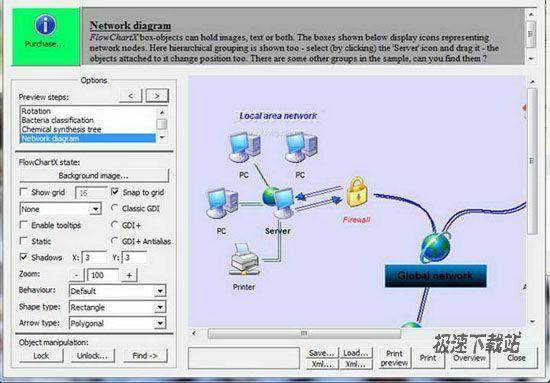Choose Chemical synthesis tree in preview steps
The width and height of the screenshot is (550, 383).
pyautogui.click(x=61, y=129)
